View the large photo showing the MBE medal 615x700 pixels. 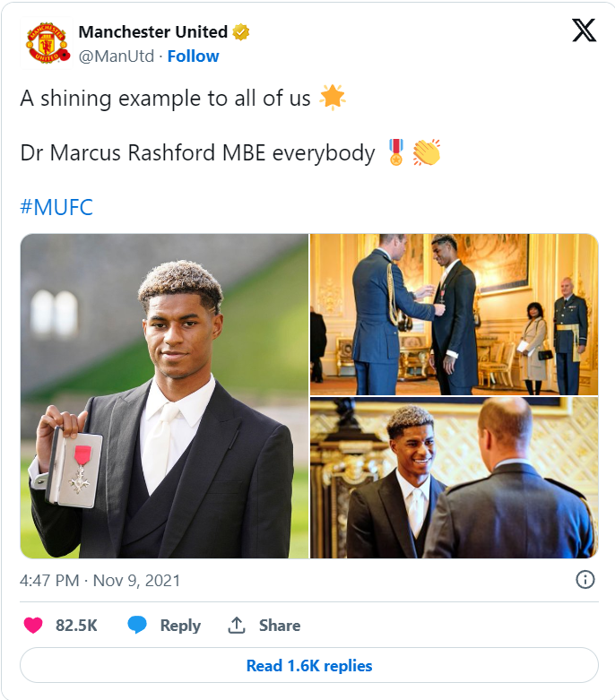164,396
